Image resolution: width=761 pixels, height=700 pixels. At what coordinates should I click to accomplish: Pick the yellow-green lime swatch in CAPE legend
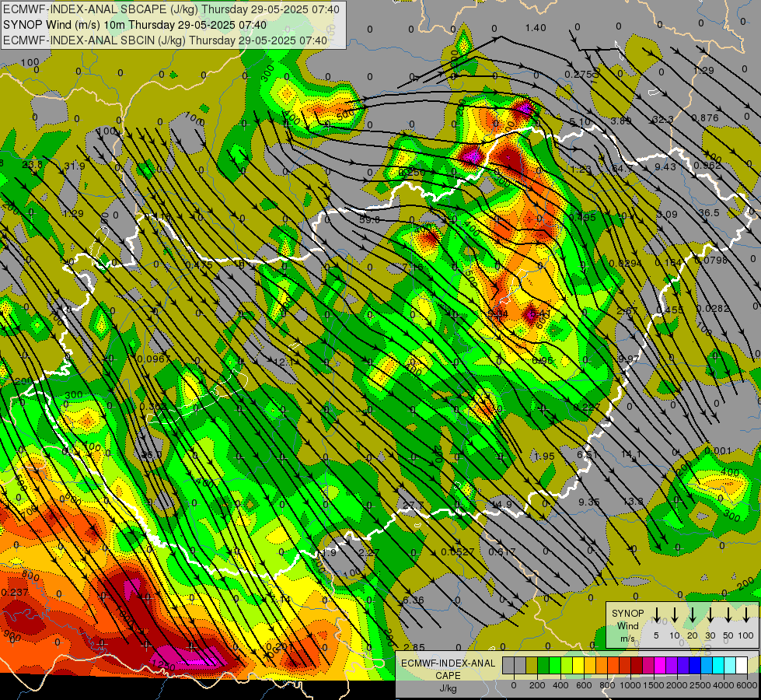567,665
